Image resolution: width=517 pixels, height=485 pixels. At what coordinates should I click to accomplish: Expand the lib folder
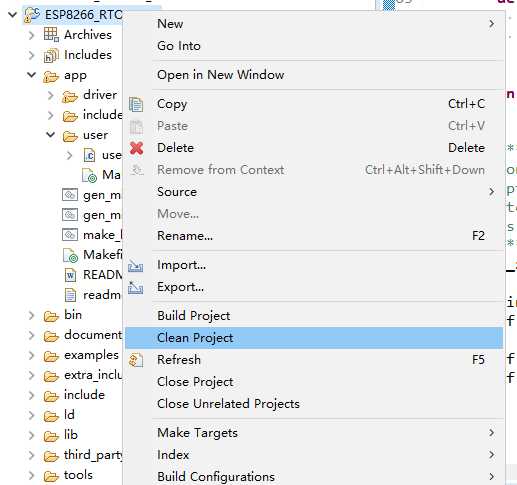31,435
